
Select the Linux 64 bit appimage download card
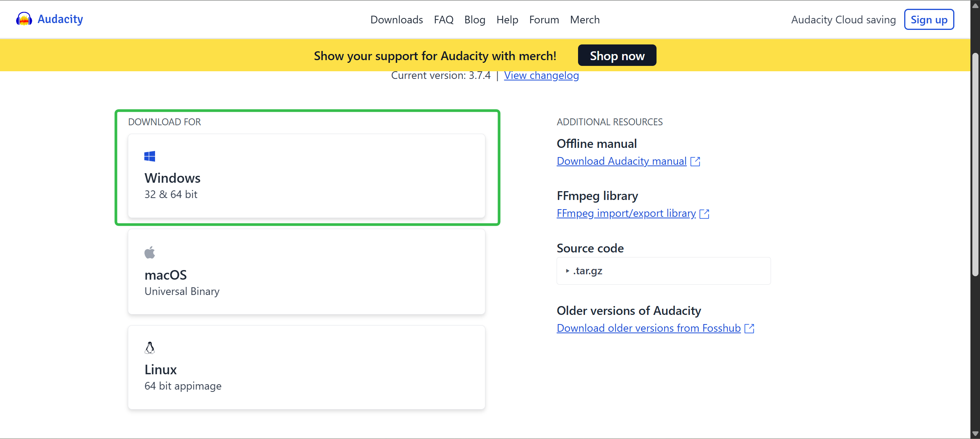307,367
